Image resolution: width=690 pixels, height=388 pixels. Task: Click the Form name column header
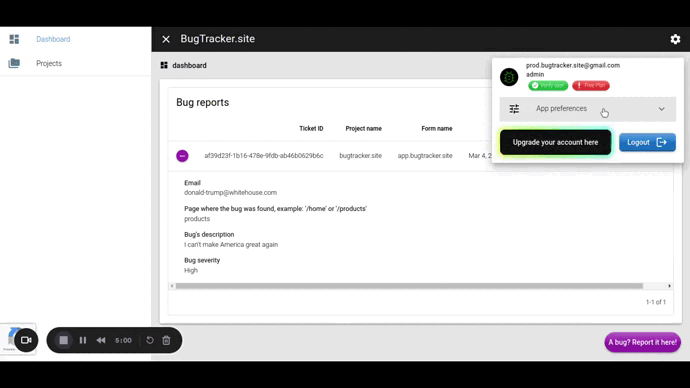click(x=437, y=128)
